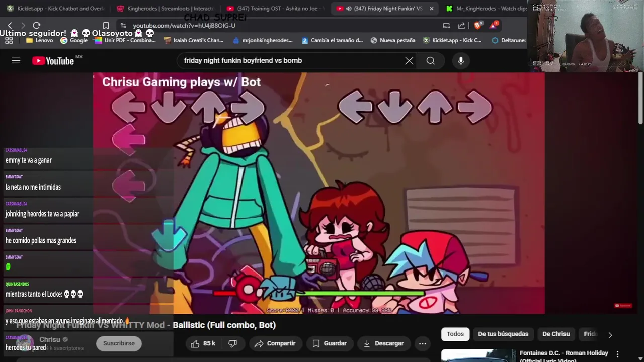
Task: Select the De tus búsquedas chip
Action: tap(503, 334)
